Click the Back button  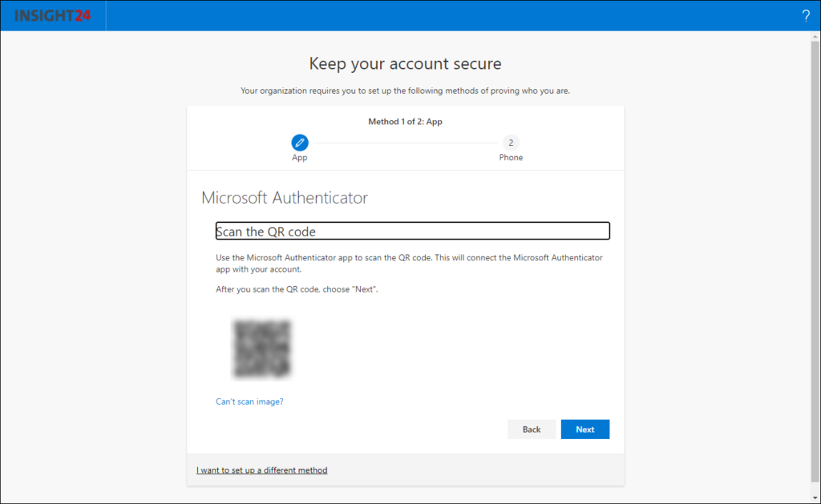click(532, 429)
